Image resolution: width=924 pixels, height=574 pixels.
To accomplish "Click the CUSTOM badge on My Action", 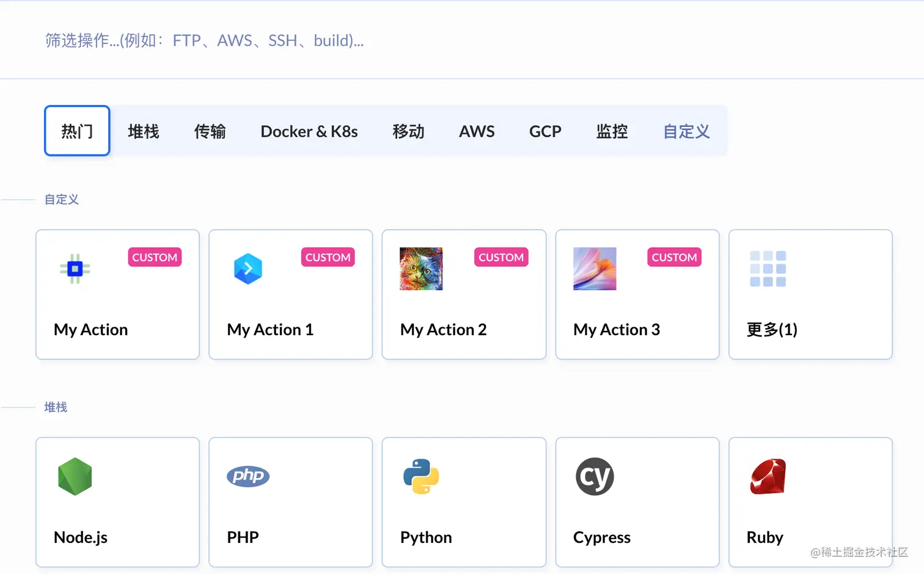I will [x=155, y=257].
